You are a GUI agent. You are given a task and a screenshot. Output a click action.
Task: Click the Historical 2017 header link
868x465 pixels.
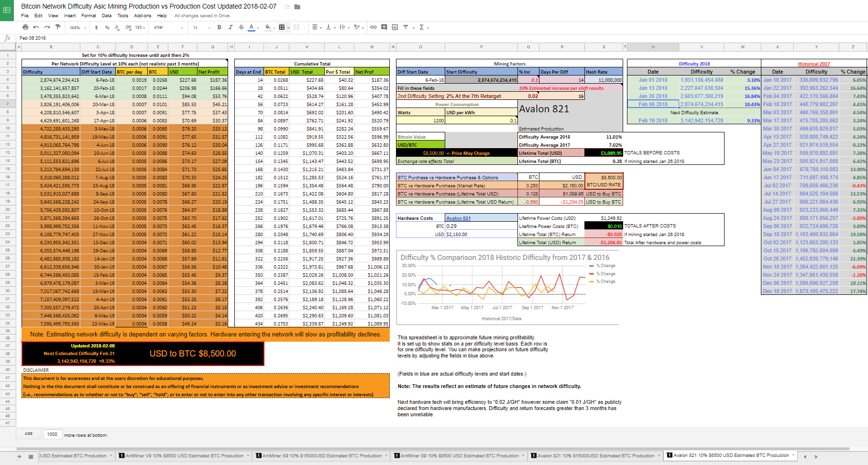point(814,64)
